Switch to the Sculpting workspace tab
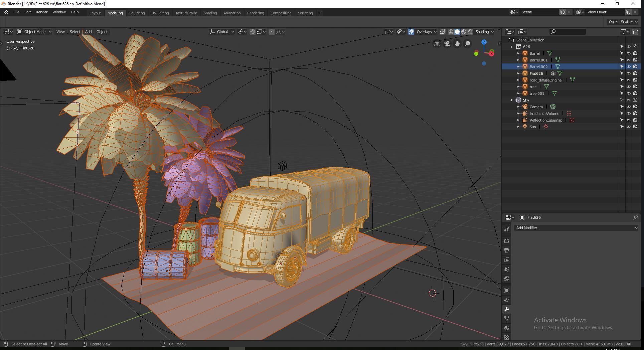The image size is (644, 350). 137,13
